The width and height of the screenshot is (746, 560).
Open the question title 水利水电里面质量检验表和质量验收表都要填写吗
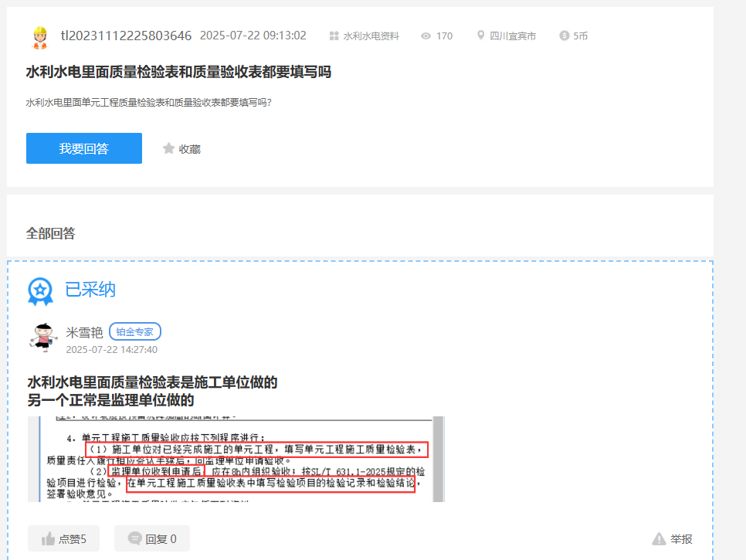[x=178, y=73]
